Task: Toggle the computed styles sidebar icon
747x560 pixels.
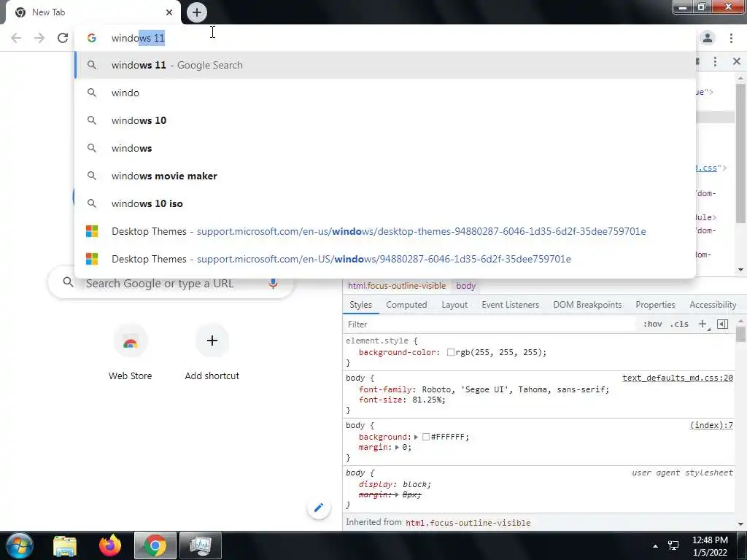Action: coord(722,324)
